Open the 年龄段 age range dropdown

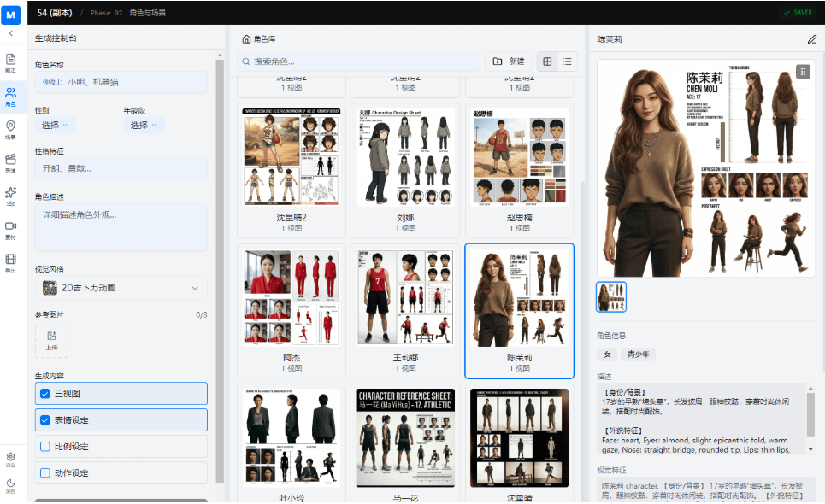pyautogui.click(x=144, y=126)
